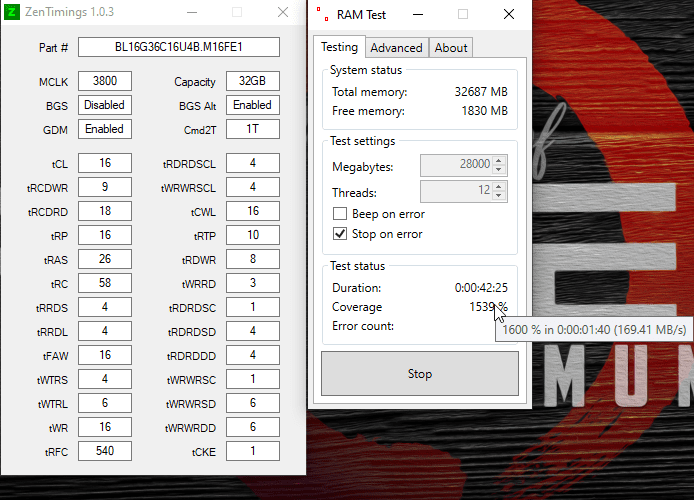
Task: Decrease Megabytes with the down arrow
Action: coord(499,169)
